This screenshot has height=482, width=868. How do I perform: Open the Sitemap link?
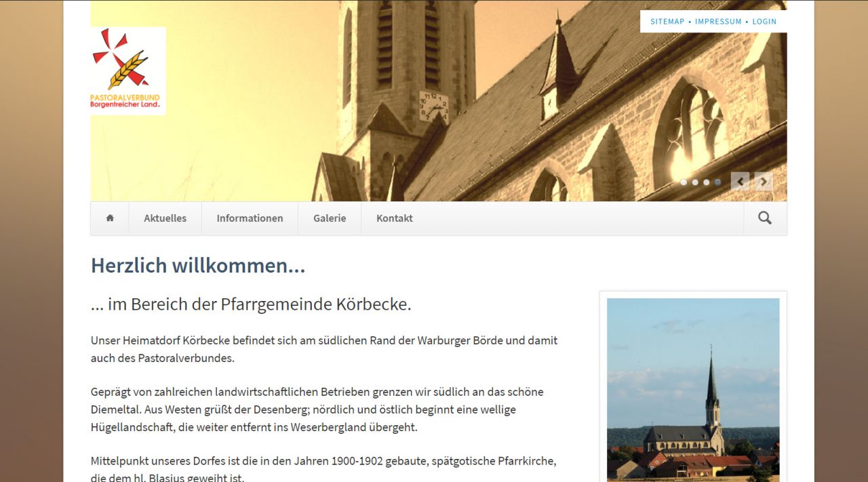point(667,22)
